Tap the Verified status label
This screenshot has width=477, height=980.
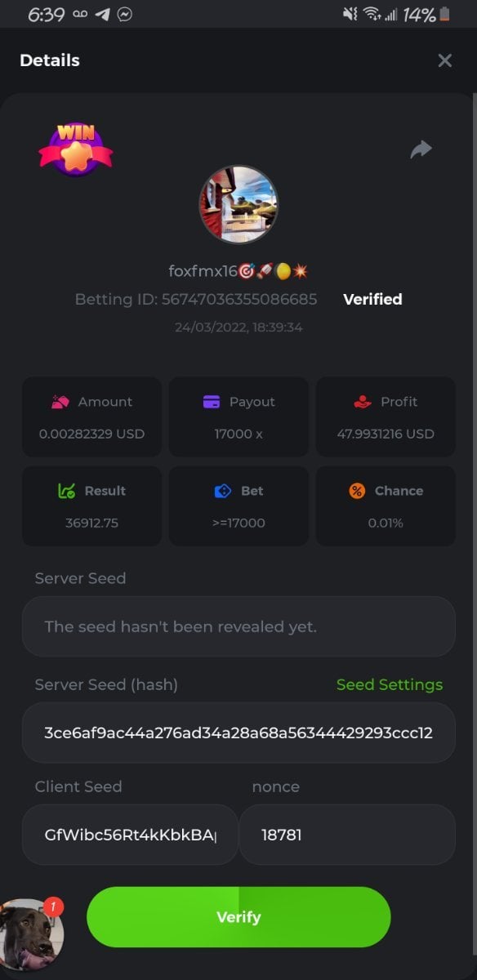[372, 299]
